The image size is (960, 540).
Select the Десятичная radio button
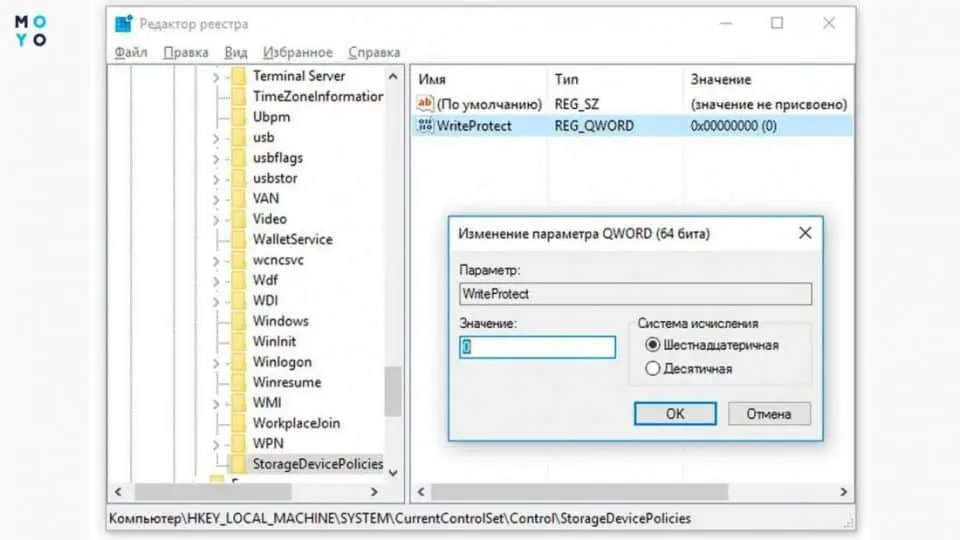pyautogui.click(x=653, y=369)
